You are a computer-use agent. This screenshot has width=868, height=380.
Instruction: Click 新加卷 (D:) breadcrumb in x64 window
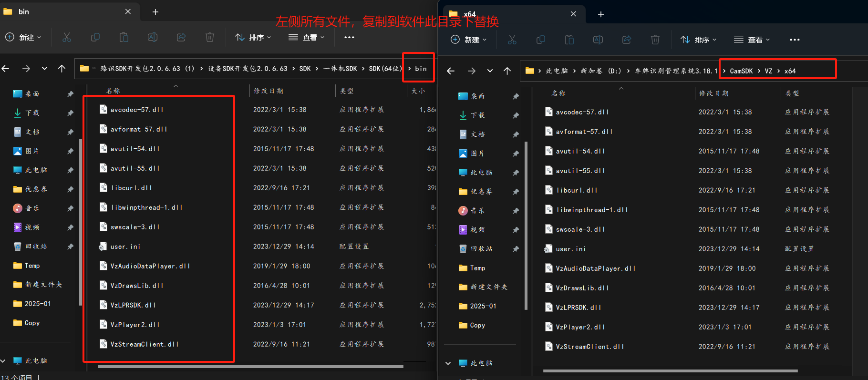click(601, 71)
